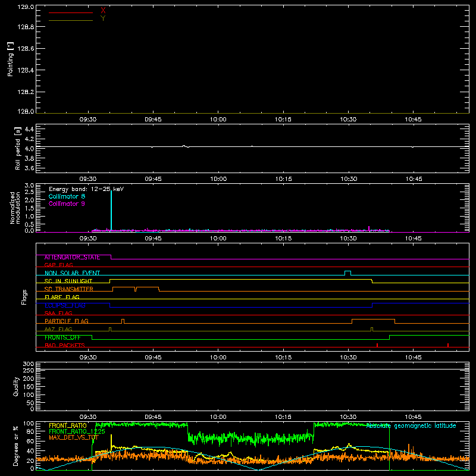
Task: Click the FRONTS_OFF flag label
Action: [62, 337]
